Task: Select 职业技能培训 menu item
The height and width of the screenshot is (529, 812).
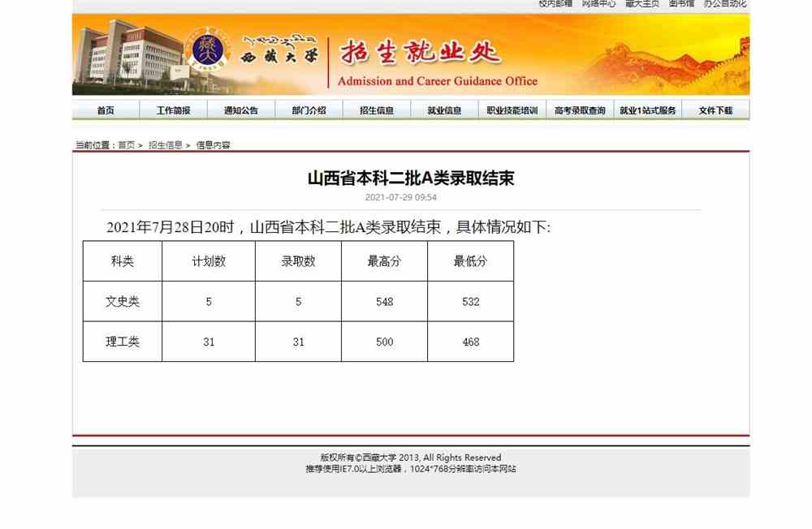Action: coord(512,110)
